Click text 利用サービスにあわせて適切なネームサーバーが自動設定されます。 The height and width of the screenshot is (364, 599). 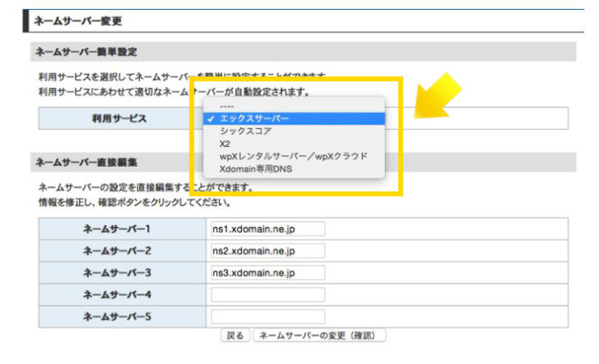coord(174,92)
